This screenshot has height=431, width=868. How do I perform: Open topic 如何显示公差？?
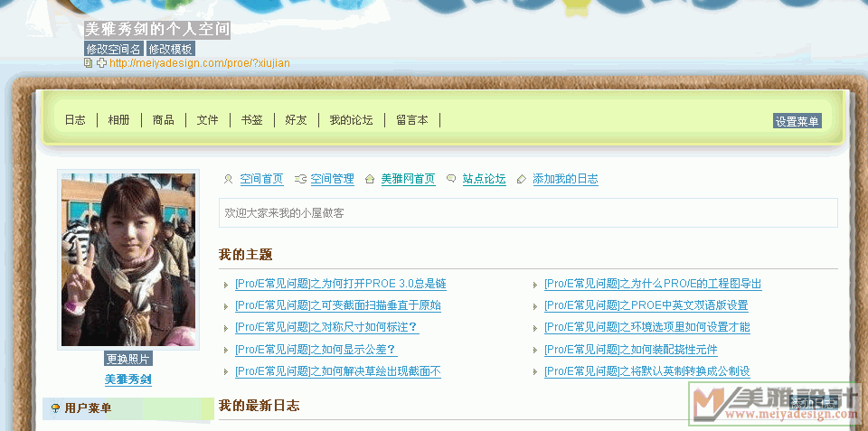point(316,350)
